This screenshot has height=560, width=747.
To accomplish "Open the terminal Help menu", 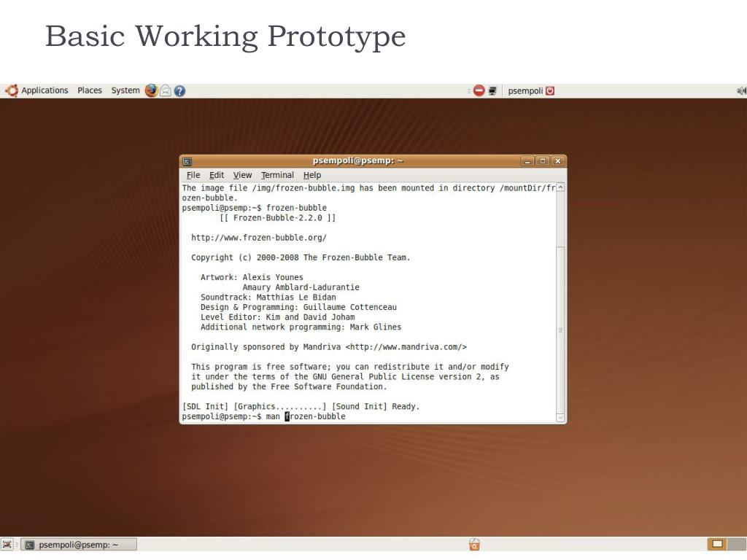I will click(x=312, y=175).
